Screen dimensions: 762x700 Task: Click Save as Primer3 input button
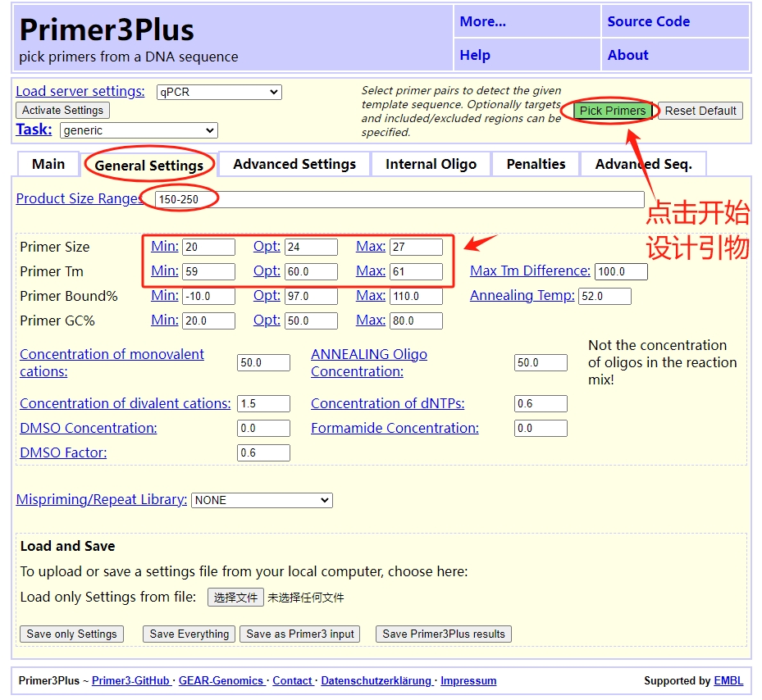300,634
